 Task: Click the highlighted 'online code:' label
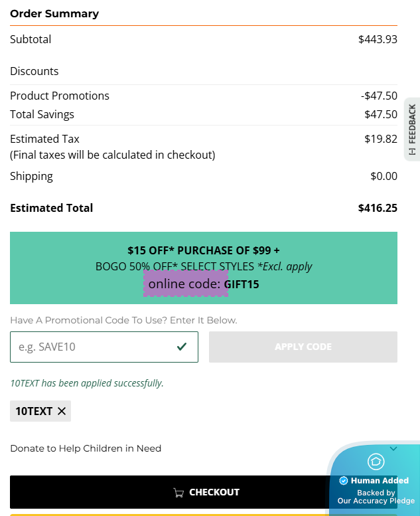[185, 284]
